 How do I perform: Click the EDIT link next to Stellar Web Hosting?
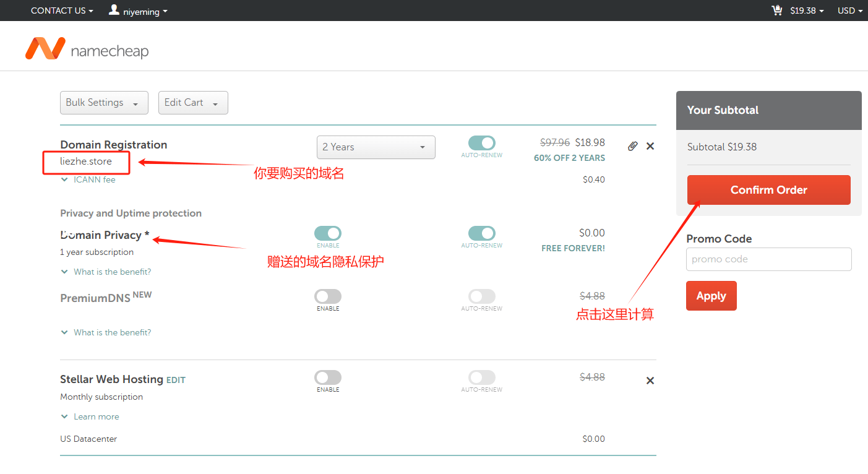[x=176, y=380]
